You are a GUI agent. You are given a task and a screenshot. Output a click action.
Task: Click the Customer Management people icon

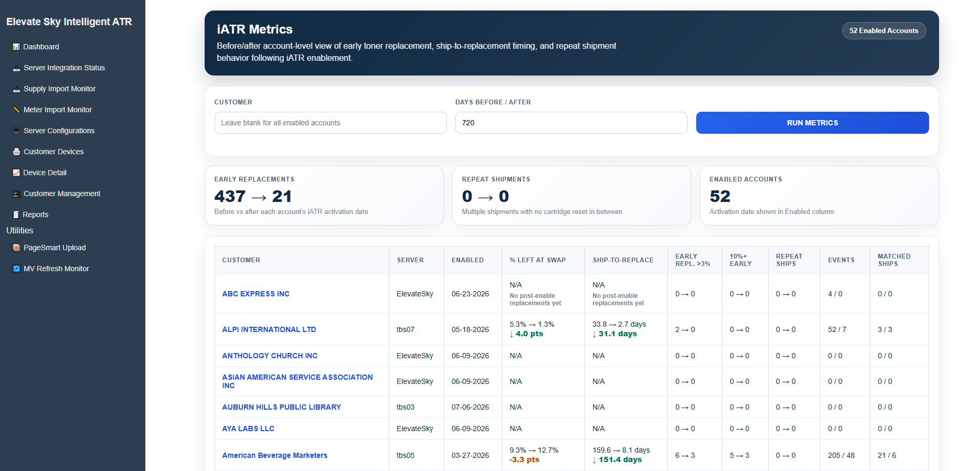pyautogui.click(x=16, y=194)
